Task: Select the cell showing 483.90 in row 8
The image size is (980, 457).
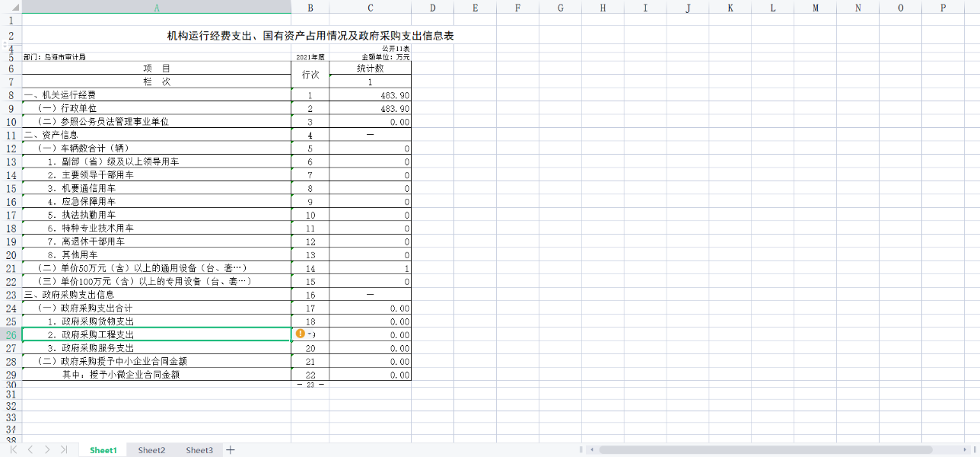Action: (x=370, y=95)
